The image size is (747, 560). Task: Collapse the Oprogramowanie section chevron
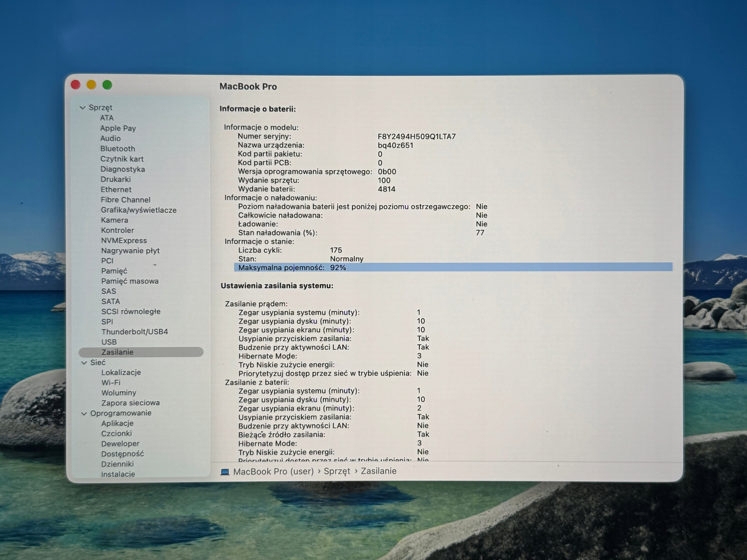84,414
